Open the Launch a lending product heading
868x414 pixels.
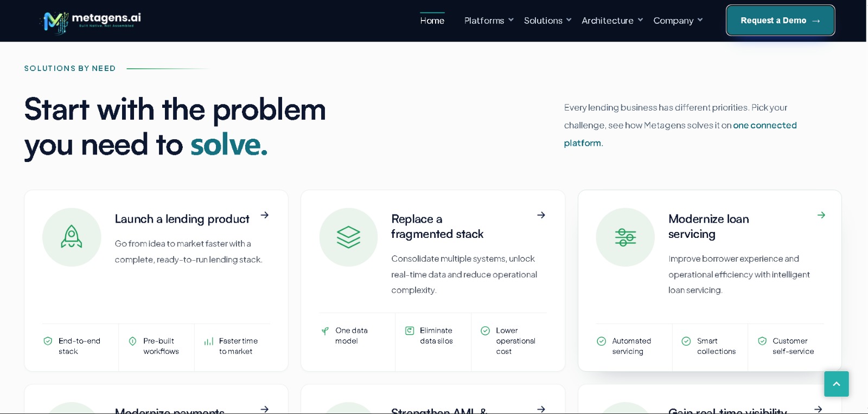(x=182, y=219)
